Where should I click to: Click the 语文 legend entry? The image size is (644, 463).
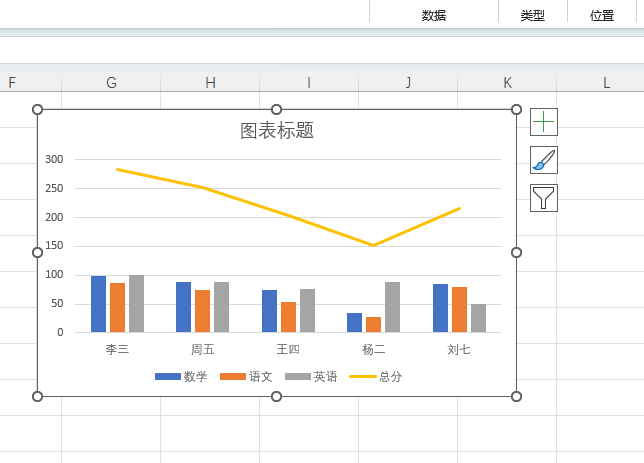pyautogui.click(x=246, y=376)
